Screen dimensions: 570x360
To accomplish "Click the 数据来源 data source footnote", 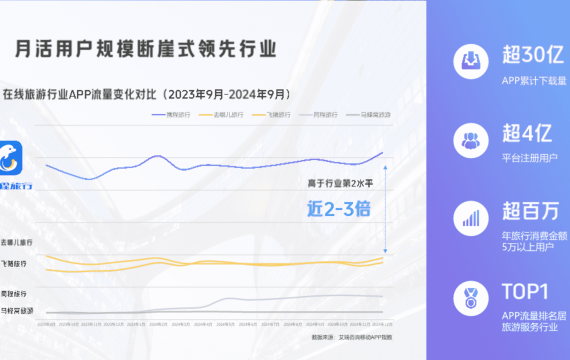I will pos(352,337).
